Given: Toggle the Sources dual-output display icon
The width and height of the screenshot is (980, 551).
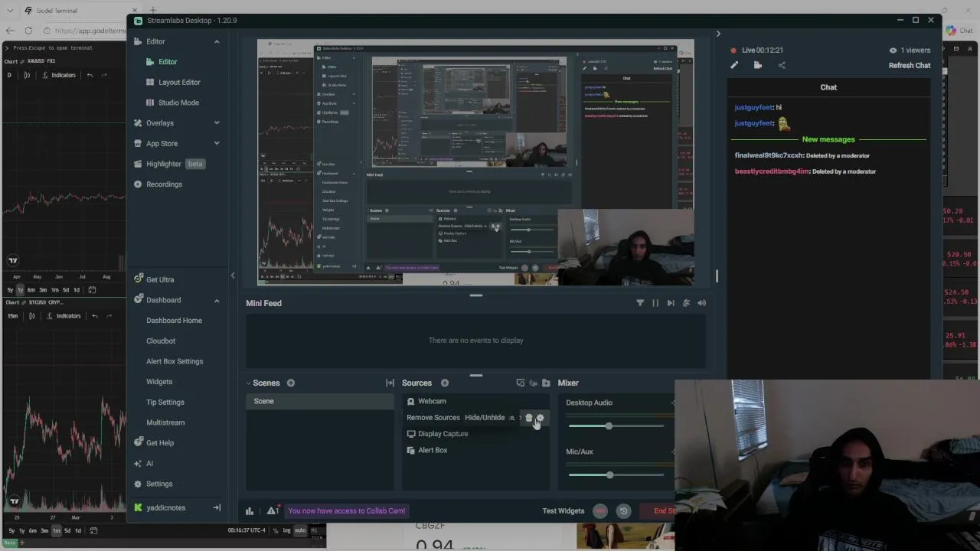Looking at the screenshot, I should pyautogui.click(x=521, y=383).
